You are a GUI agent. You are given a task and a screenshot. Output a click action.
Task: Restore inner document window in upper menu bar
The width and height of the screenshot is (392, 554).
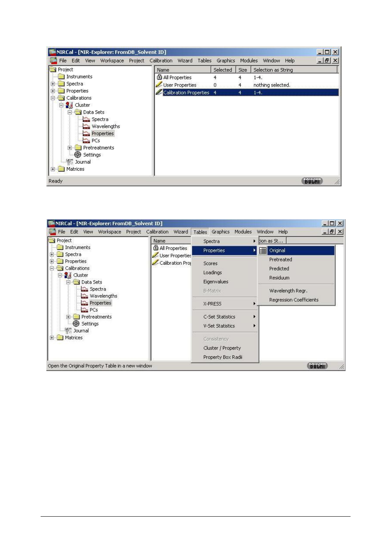coord(327,61)
